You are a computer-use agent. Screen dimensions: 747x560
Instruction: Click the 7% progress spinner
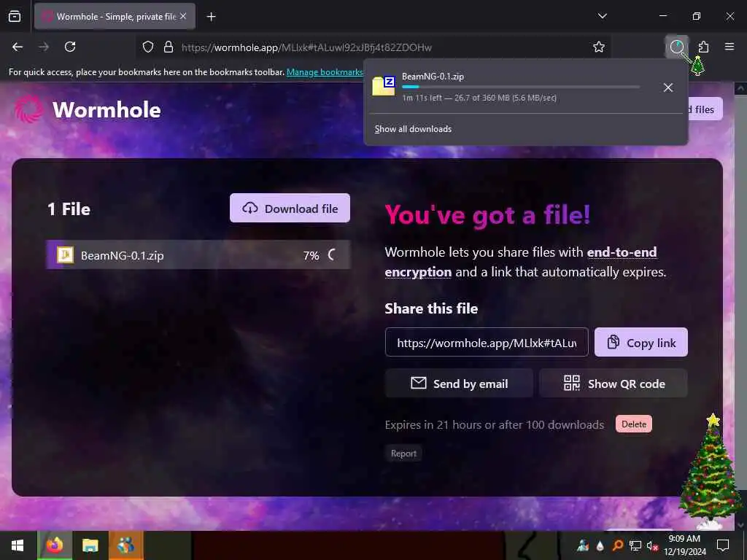(x=332, y=255)
